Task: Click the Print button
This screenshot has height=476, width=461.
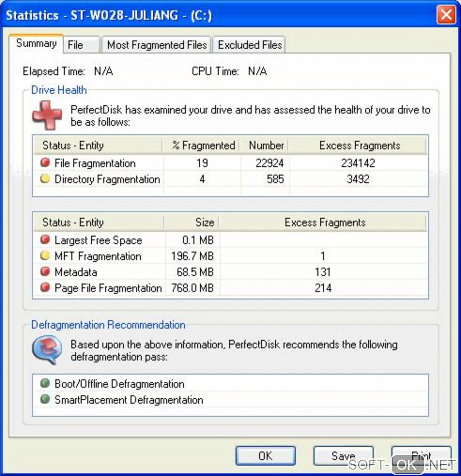Action: [421, 456]
